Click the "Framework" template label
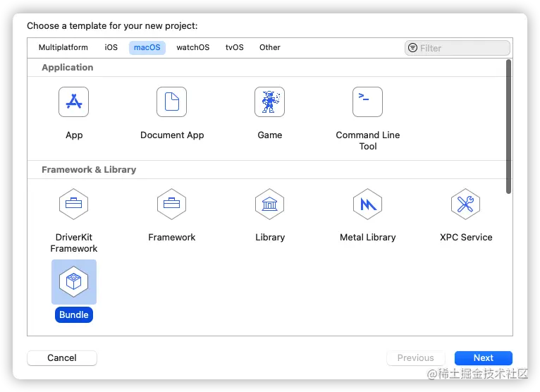 [171, 238]
